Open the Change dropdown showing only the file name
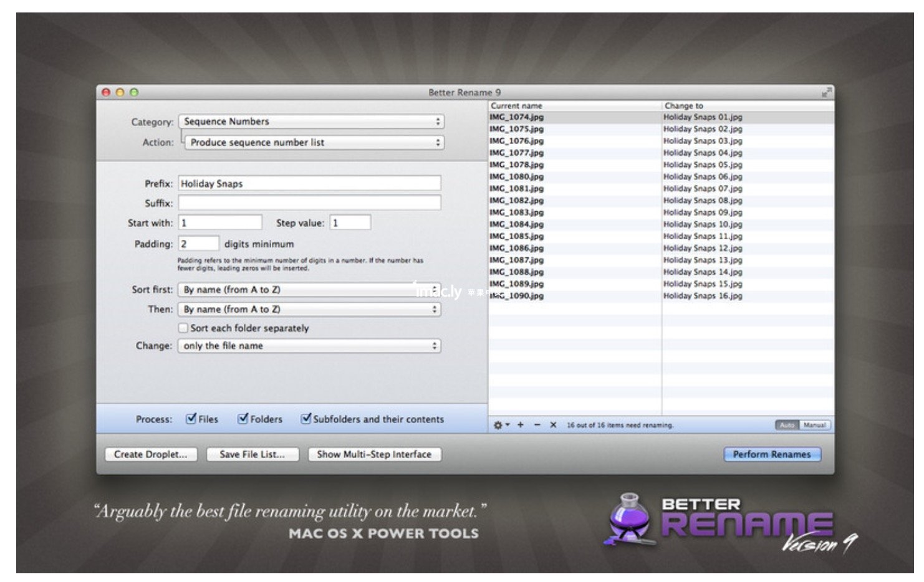Screen dimensions: 924x582 (310, 346)
